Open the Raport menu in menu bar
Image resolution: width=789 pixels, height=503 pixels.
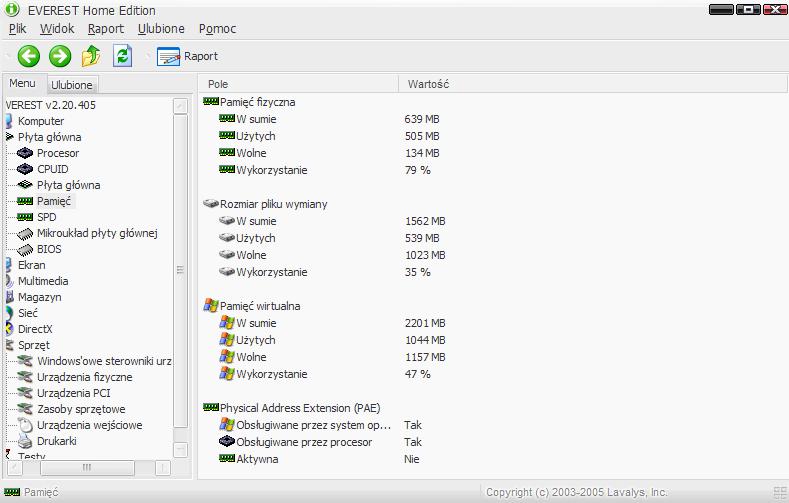106,29
